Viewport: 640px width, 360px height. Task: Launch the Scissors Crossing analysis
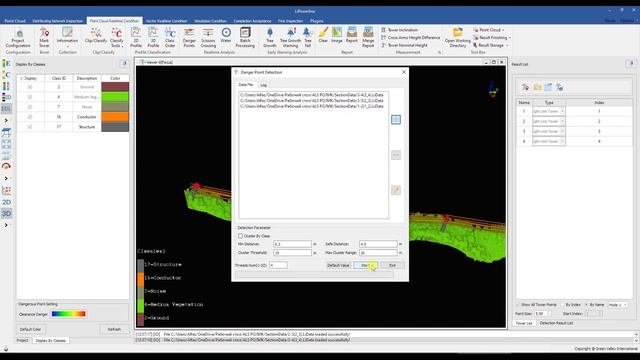[208, 38]
